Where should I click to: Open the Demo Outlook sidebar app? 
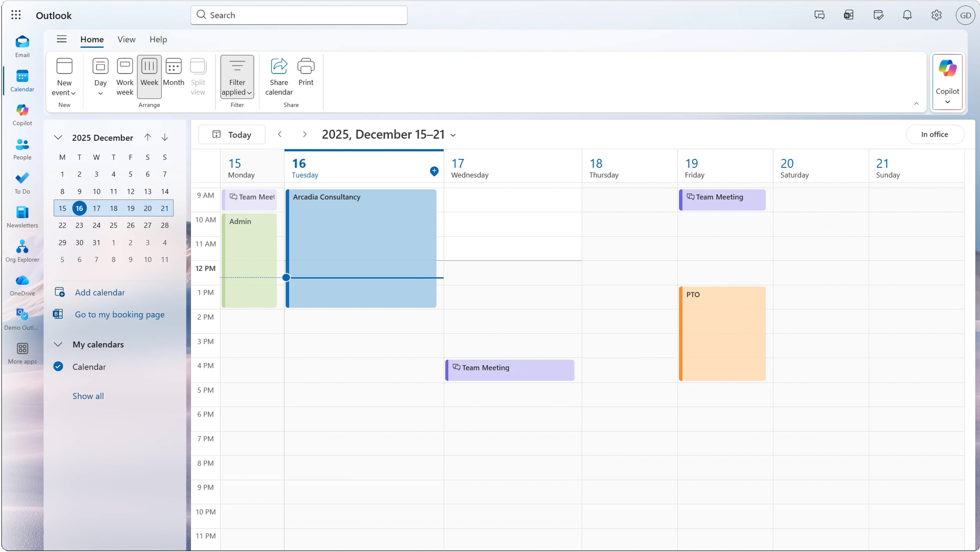22,319
